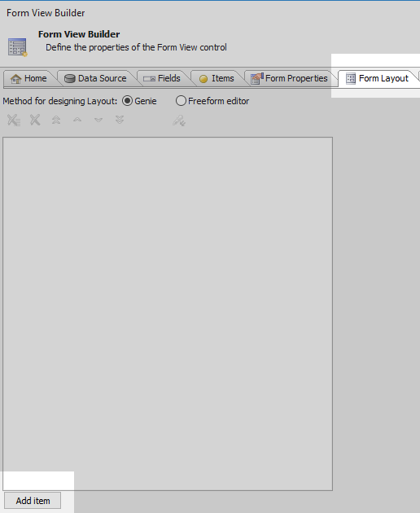420x513 pixels.
Task: Click the delete all items icon
Action: tap(14, 120)
